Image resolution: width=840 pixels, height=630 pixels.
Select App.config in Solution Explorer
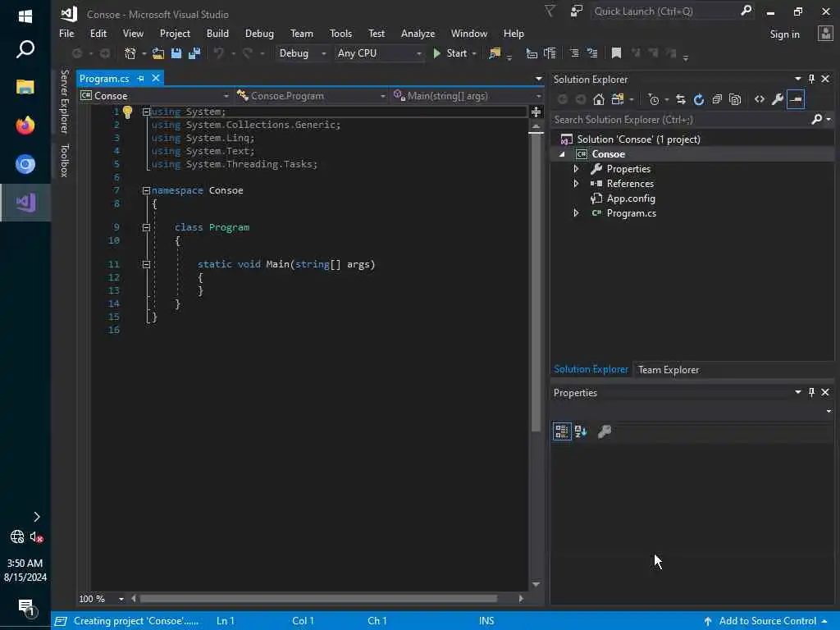pyautogui.click(x=631, y=199)
